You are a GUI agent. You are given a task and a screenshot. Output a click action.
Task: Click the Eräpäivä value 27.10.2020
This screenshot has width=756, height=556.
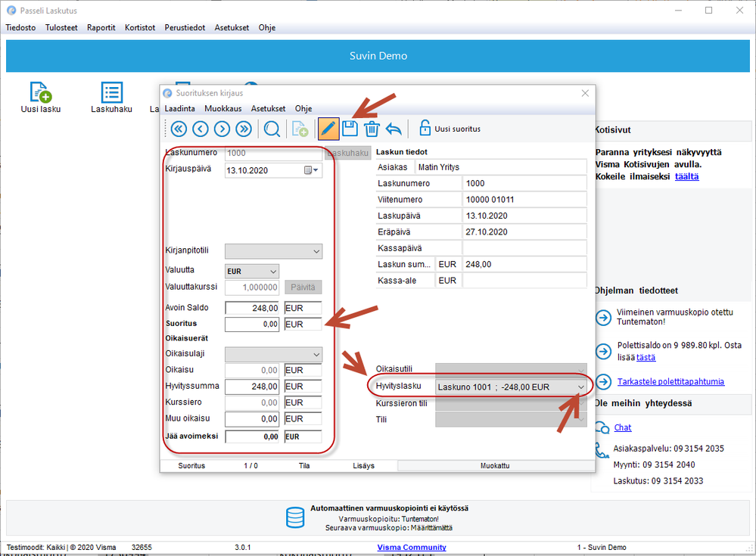487,231
